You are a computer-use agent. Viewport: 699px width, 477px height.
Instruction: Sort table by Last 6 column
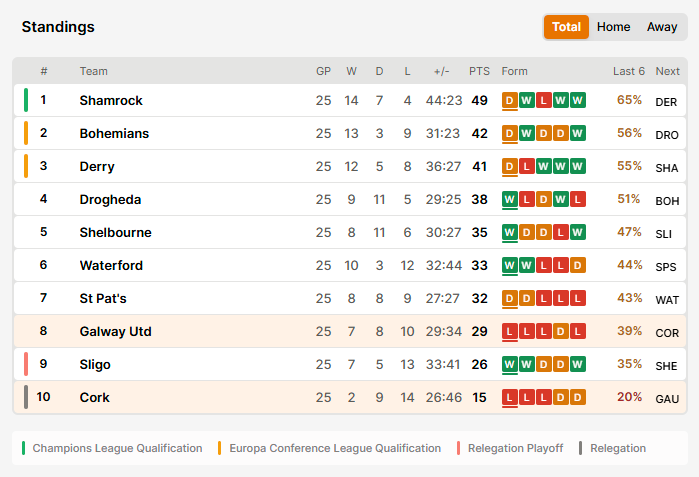(629, 71)
